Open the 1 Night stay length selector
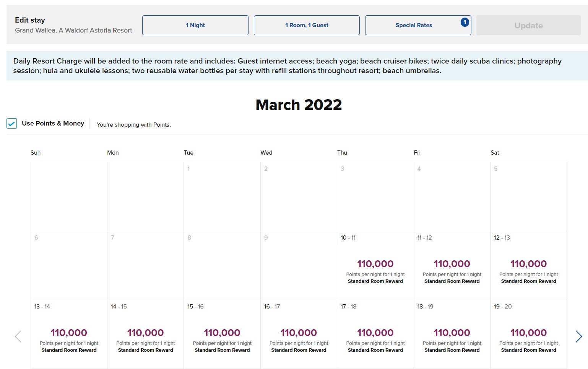Image resolution: width=588 pixels, height=369 pixels. coord(195,25)
